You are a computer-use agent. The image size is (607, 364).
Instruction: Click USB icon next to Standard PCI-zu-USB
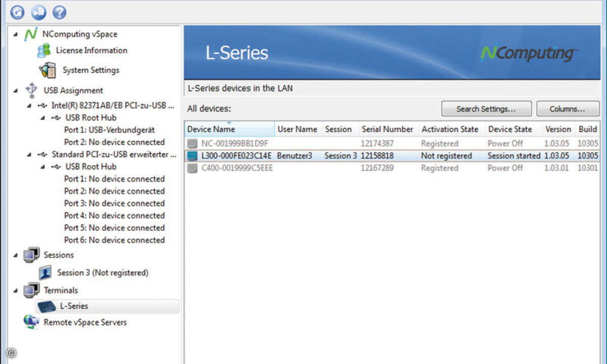(x=42, y=154)
